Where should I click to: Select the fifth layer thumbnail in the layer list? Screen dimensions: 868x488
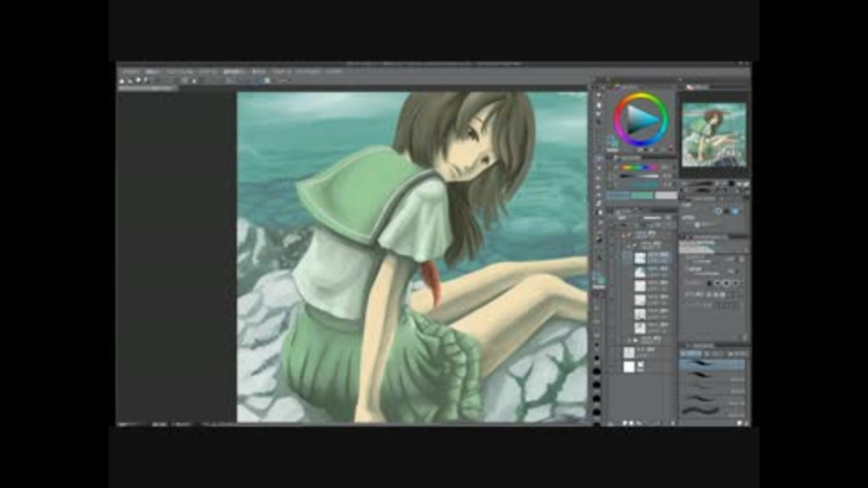[x=640, y=314]
